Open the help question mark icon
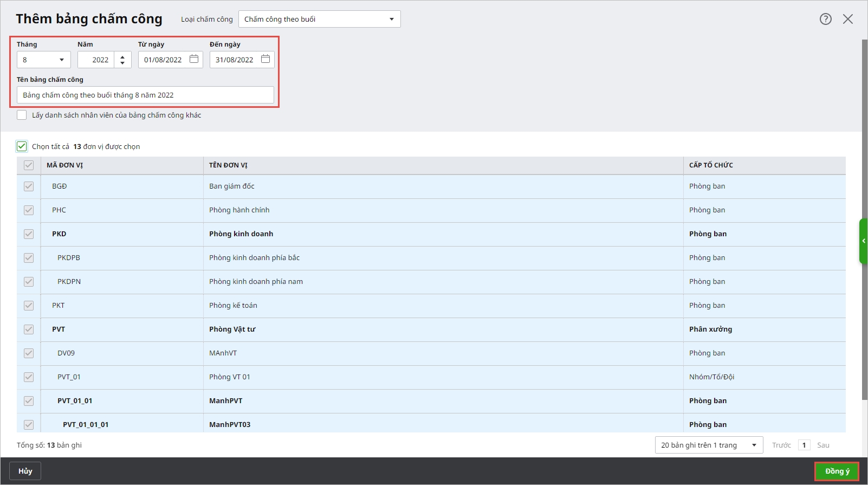This screenshot has width=868, height=485. pyautogui.click(x=825, y=19)
